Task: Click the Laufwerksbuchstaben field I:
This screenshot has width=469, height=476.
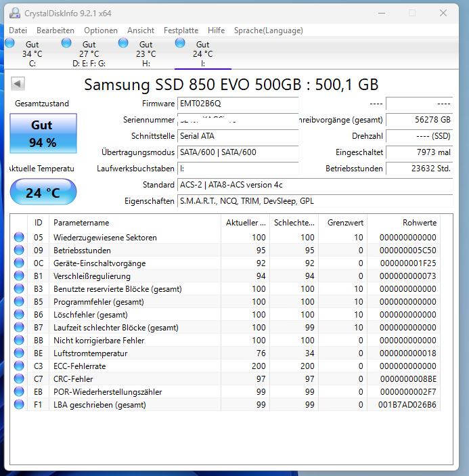Action: 238,169
